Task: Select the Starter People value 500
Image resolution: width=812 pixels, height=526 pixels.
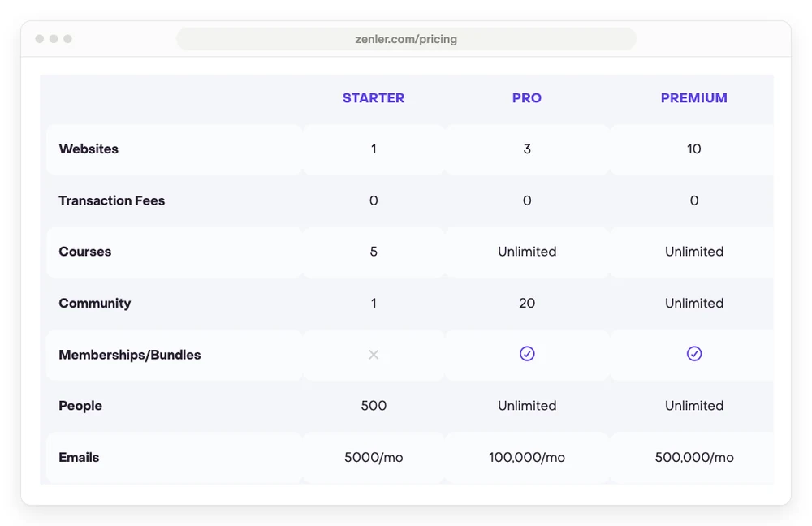Action: [x=374, y=405]
